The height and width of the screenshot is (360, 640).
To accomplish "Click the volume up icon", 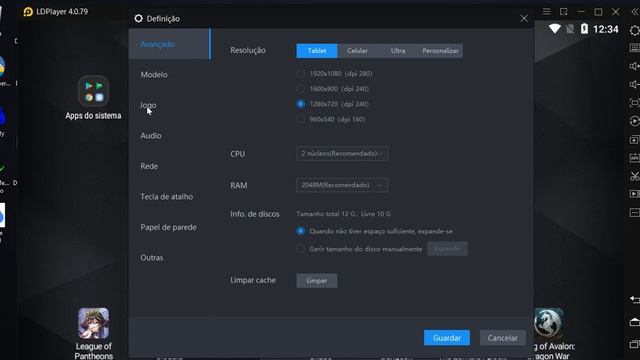I will (635, 66).
